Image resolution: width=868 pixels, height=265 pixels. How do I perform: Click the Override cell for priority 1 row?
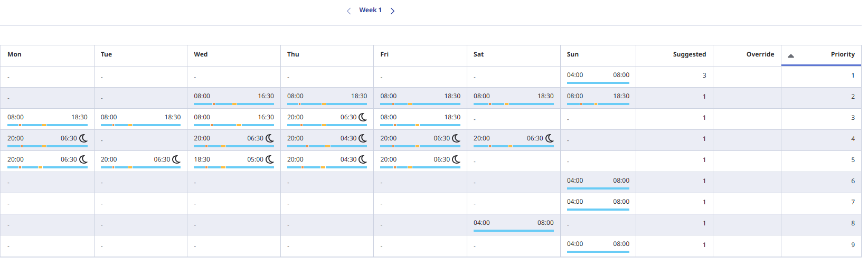[747, 77]
